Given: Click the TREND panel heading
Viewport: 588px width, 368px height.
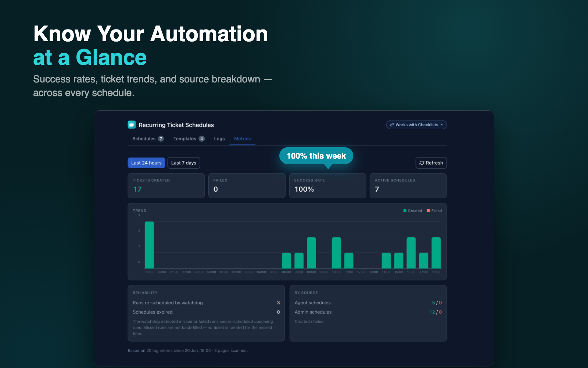Looking at the screenshot, I should click(139, 211).
